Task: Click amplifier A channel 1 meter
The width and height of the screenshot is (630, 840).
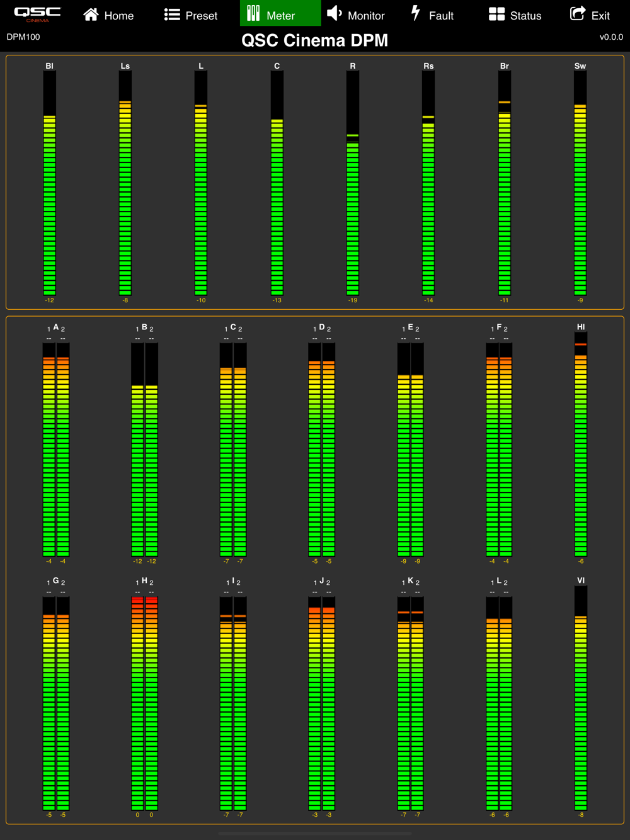Action: click(x=49, y=450)
